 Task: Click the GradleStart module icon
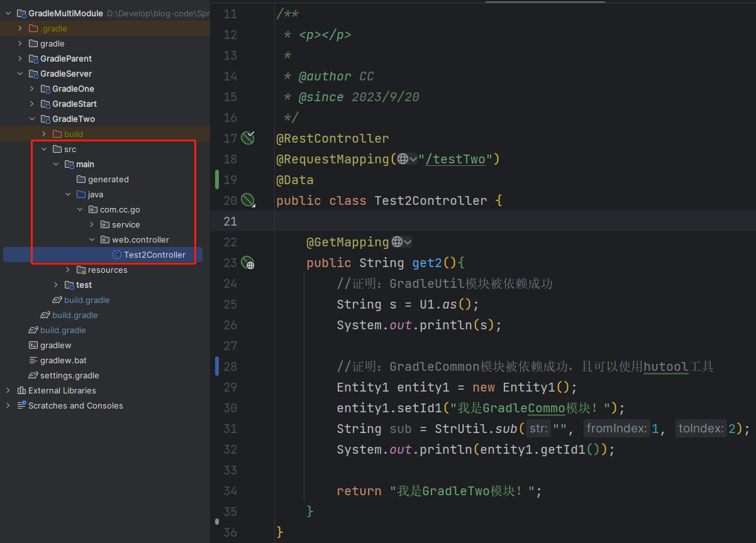pyautogui.click(x=45, y=104)
